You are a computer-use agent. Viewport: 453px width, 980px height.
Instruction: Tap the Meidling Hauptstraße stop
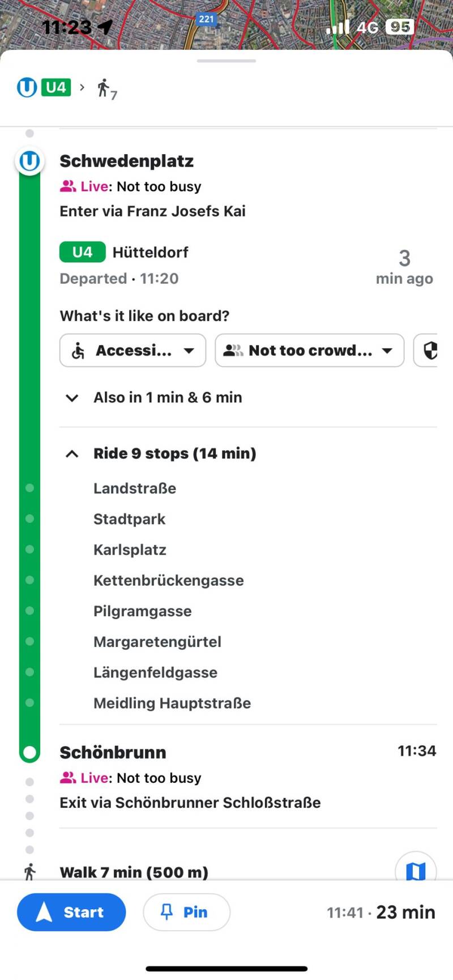point(172,704)
